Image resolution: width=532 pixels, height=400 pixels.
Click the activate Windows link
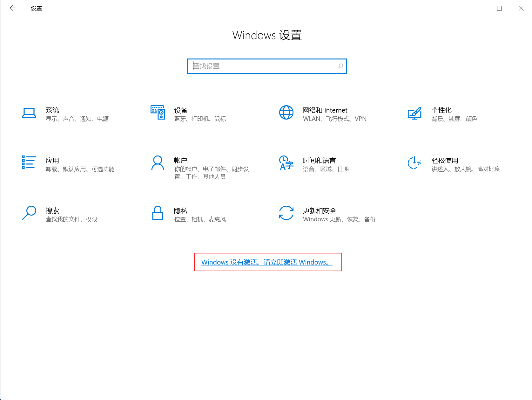267,262
